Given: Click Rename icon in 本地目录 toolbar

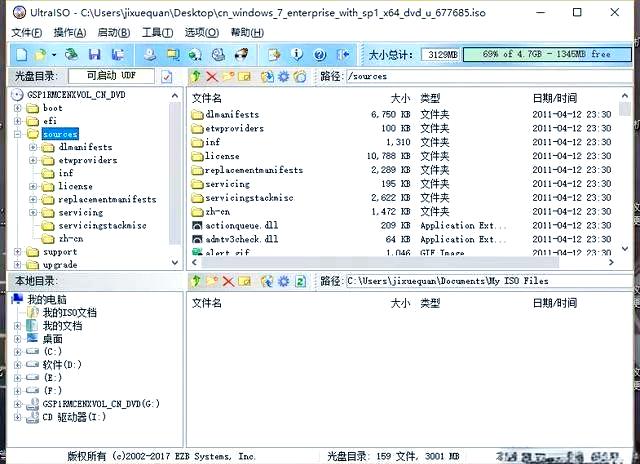Looking at the screenshot, I should (x=244, y=281).
